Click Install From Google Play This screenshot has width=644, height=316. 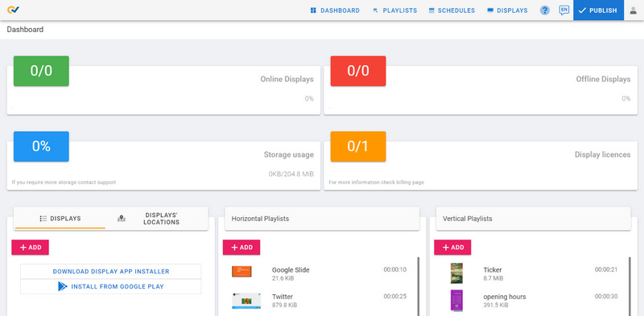tap(111, 286)
